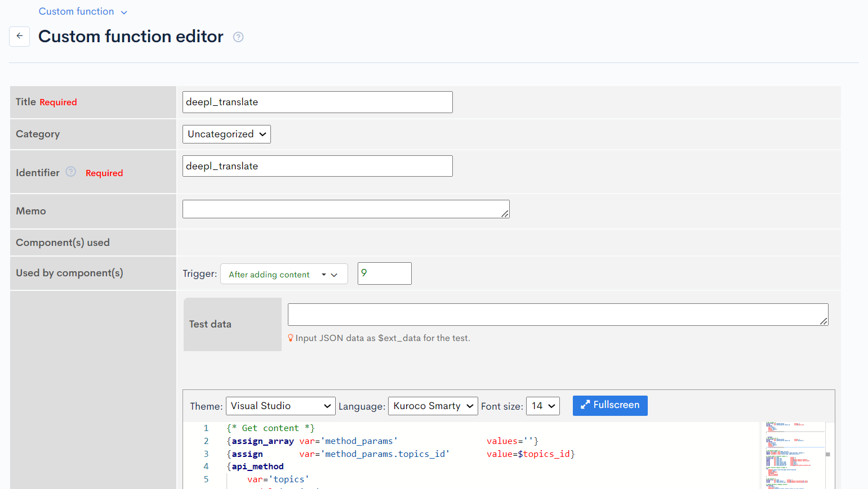Click into the Memo textarea
This screenshot has width=868, height=489.
pos(346,209)
